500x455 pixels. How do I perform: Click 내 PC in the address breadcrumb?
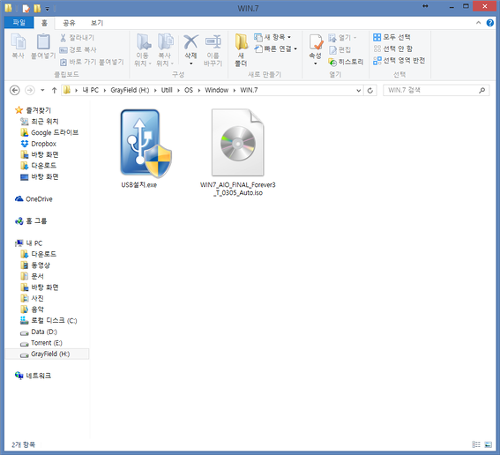click(90, 90)
